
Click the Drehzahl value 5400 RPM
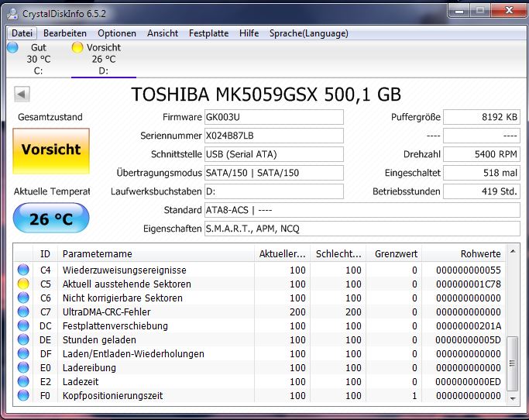482,154
